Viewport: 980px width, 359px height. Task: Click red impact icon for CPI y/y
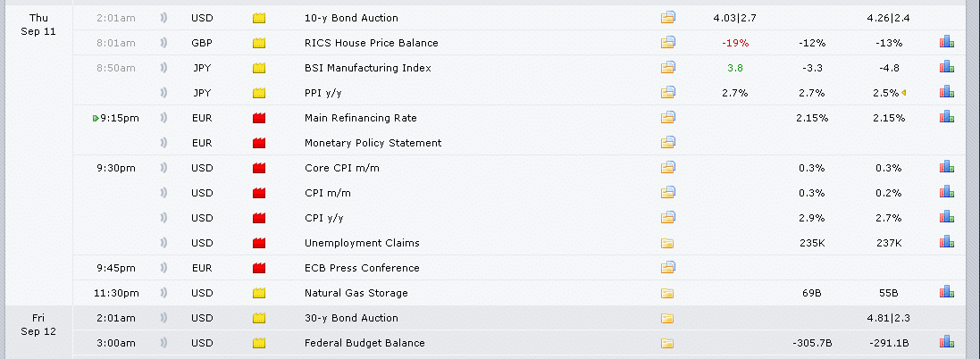260,217
